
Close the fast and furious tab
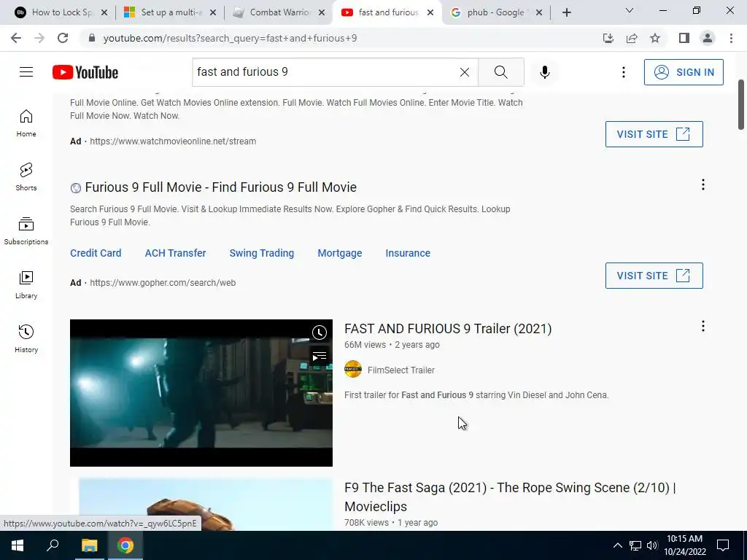point(430,12)
